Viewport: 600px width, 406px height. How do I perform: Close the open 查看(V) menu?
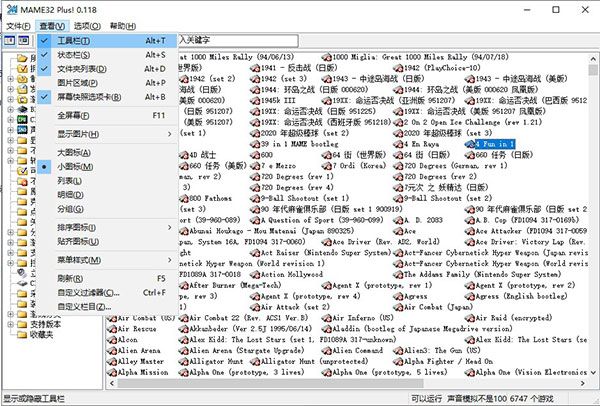[x=52, y=26]
